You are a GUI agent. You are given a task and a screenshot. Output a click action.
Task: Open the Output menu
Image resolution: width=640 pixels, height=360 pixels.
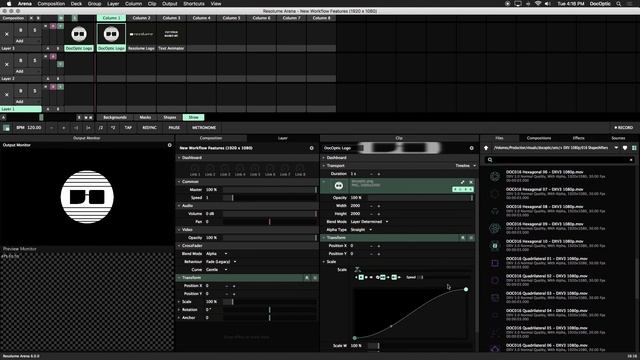[169, 4]
